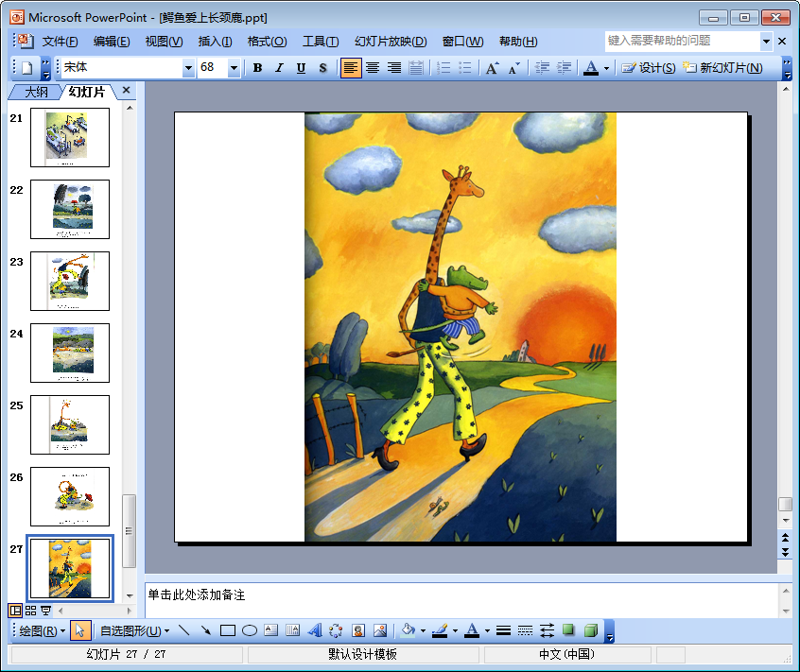Select slide 22 thumbnail

tap(70, 209)
